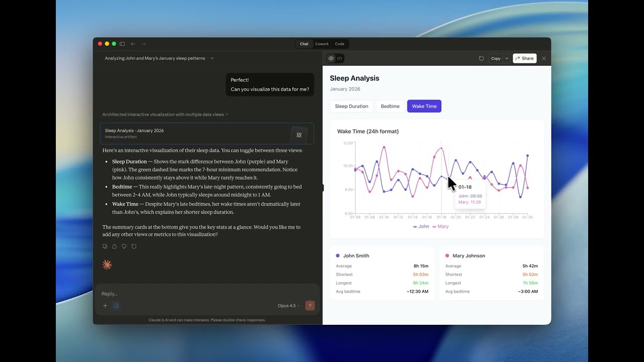The image size is (644, 362).
Task: Click Mary's average 5h 42m value
Action: click(x=530, y=266)
